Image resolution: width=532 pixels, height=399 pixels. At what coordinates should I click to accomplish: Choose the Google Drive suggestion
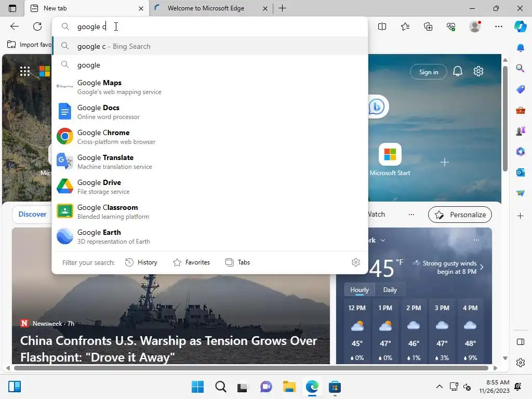210,187
